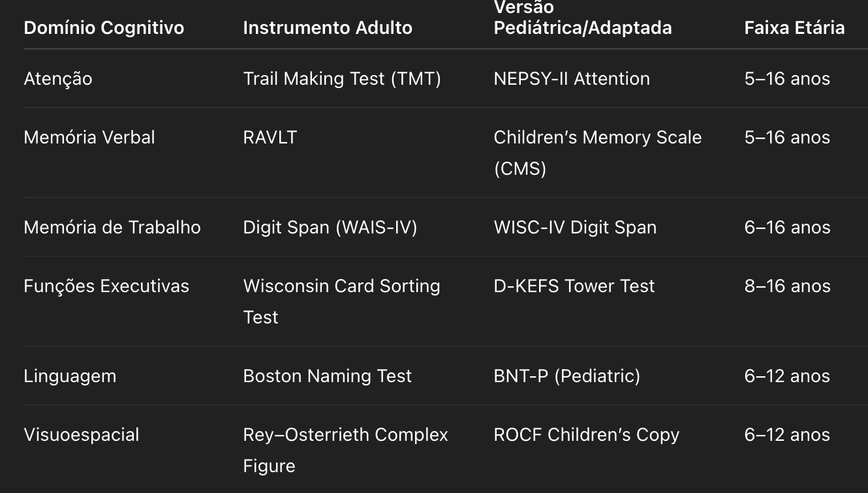Click the WISC-IV Digit Span cell
Screen dimensions: 868x493
click(x=575, y=228)
